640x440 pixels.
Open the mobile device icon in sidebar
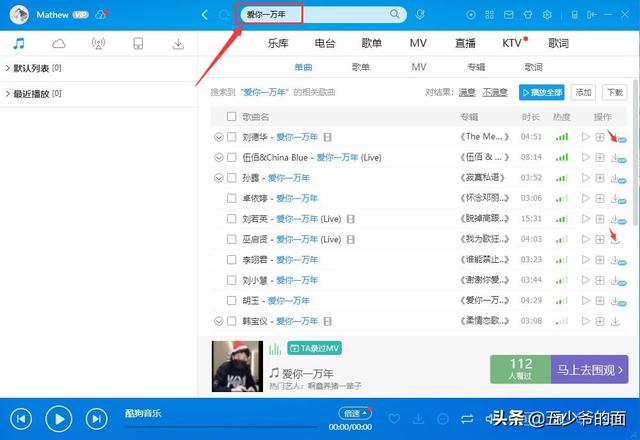(138, 43)
